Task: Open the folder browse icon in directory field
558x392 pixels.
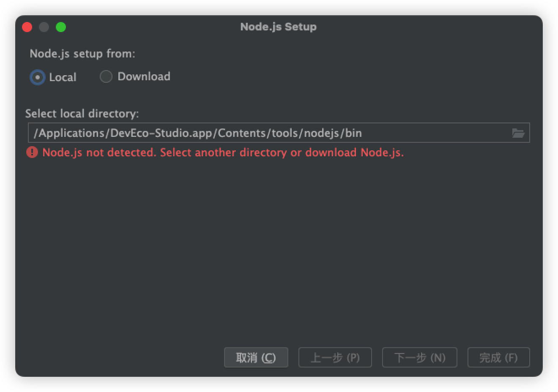Action: pos(518,133)
